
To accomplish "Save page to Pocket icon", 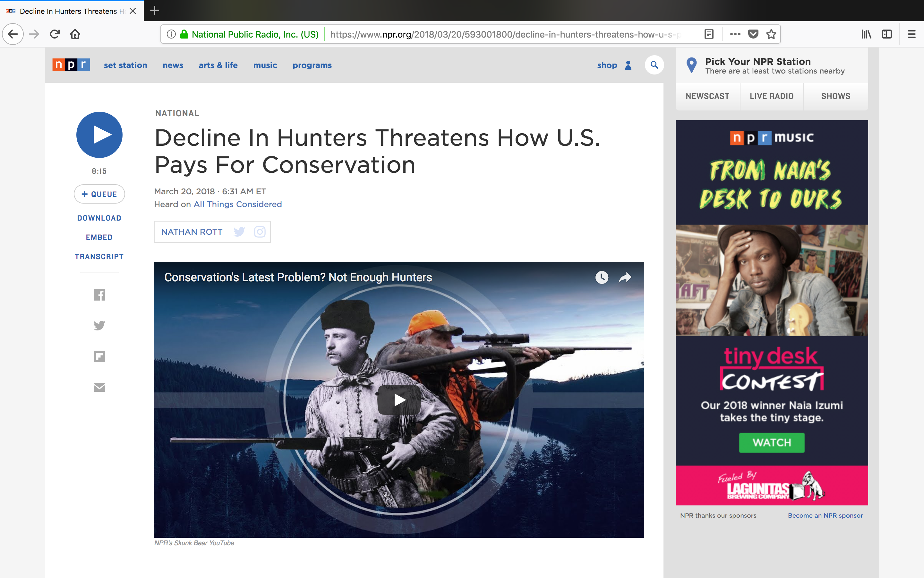I will [x=753, y=34].
